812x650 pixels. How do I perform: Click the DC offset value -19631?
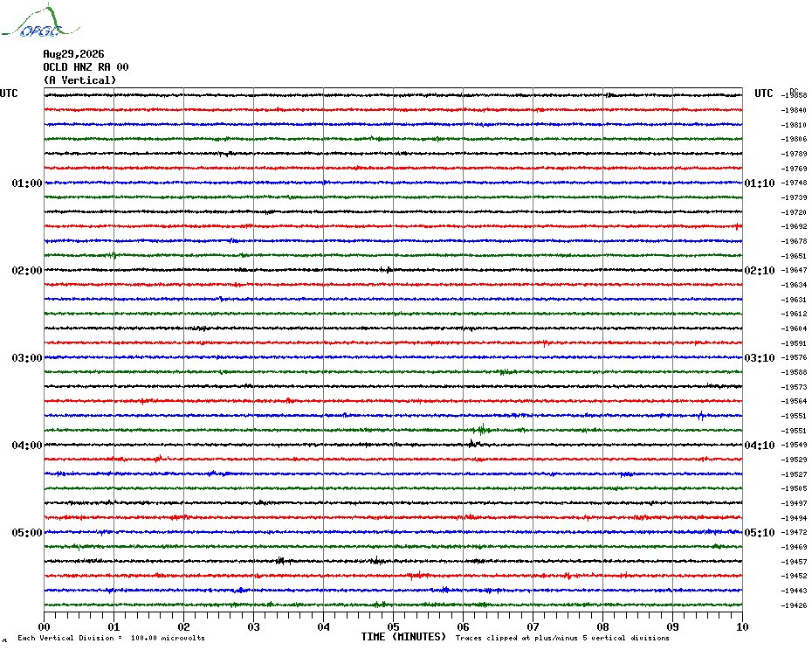click(x=794, y=300)
